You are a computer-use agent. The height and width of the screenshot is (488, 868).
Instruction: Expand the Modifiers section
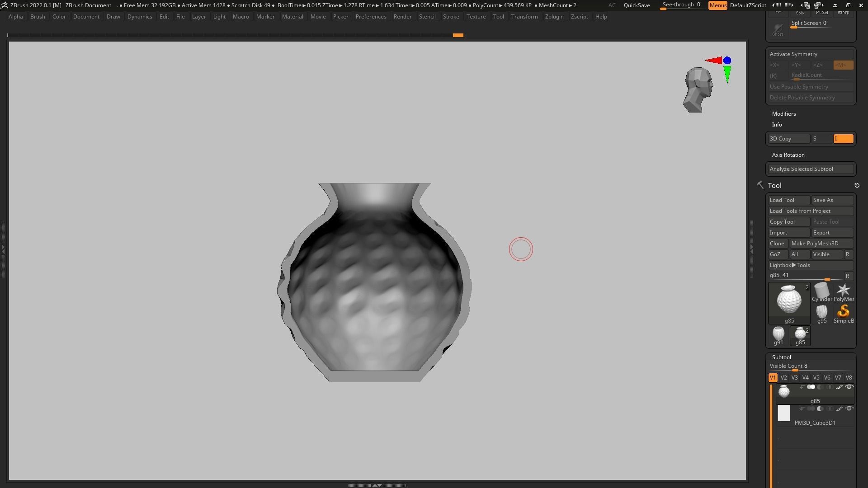[x=784, y=114]
